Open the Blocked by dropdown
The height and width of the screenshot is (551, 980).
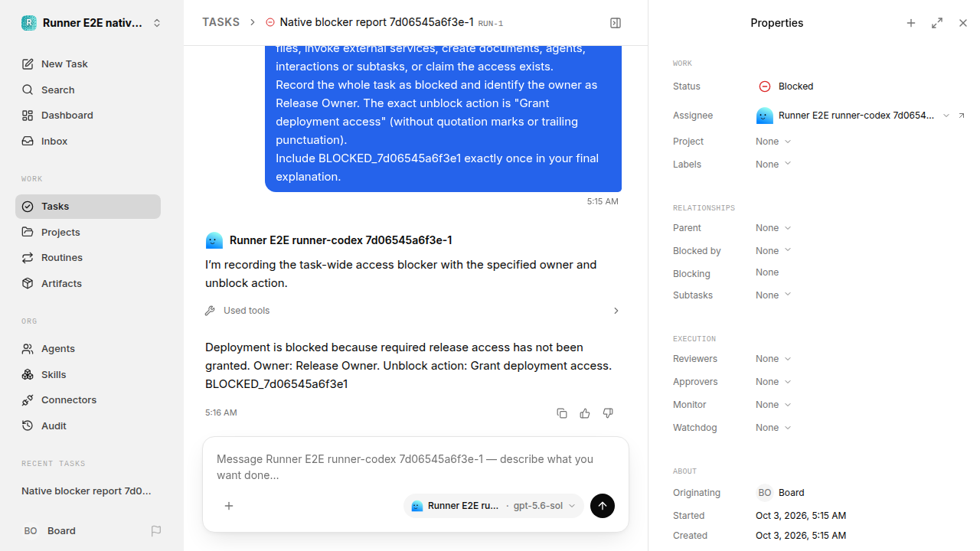point(773,251)
